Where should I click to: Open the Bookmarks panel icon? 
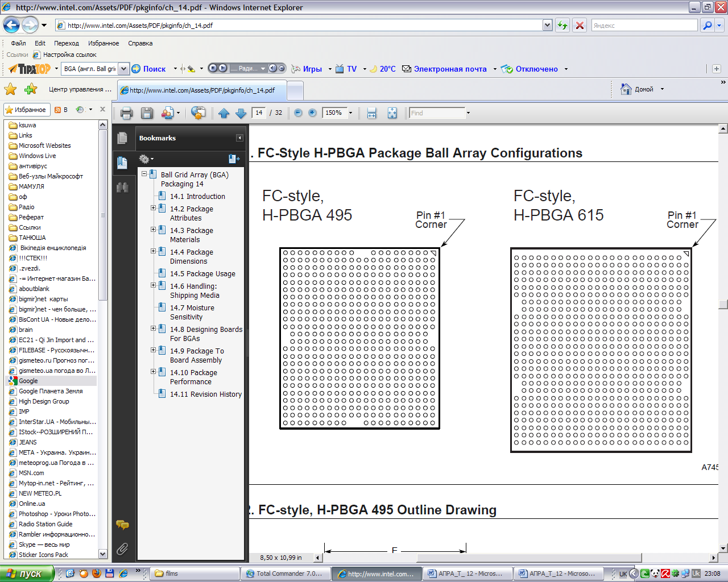point(122,163)
